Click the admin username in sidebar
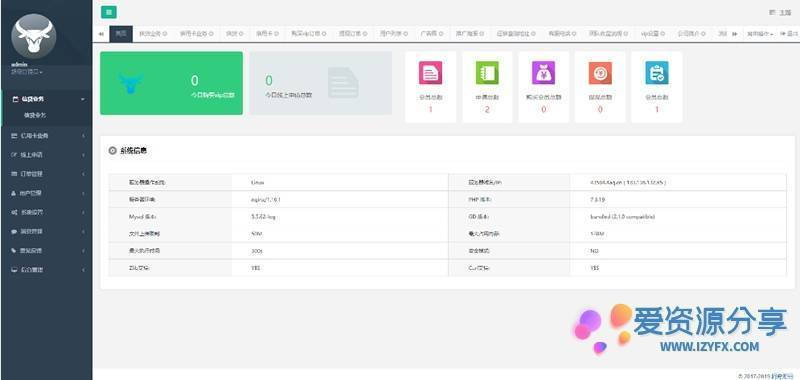The image size is (800, 380). pos(19,65)
